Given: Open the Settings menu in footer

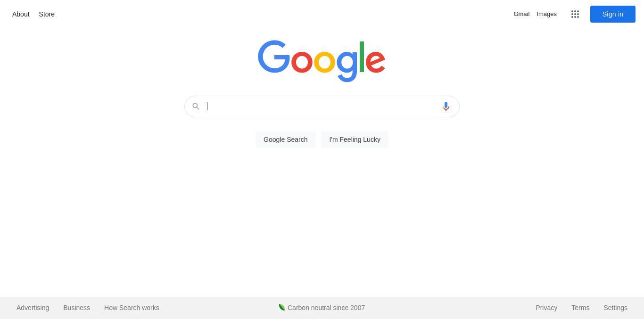Looking at the screenshot, I should [x=616, y=308].
